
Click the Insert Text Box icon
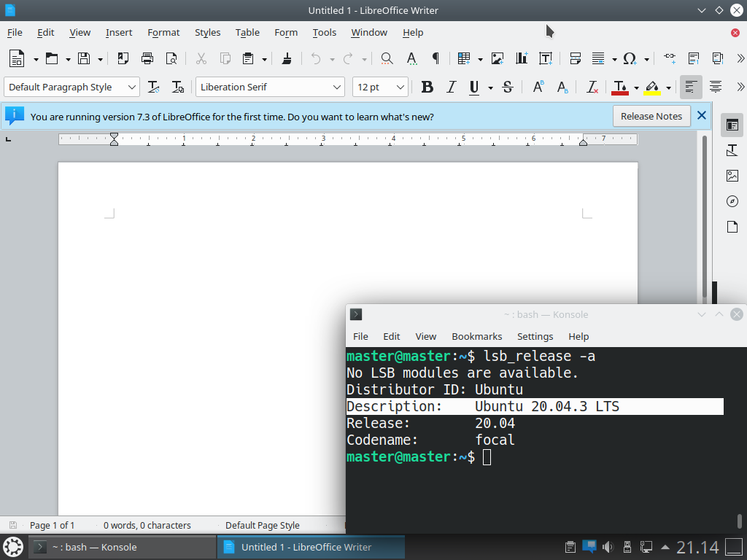[546, 58]
